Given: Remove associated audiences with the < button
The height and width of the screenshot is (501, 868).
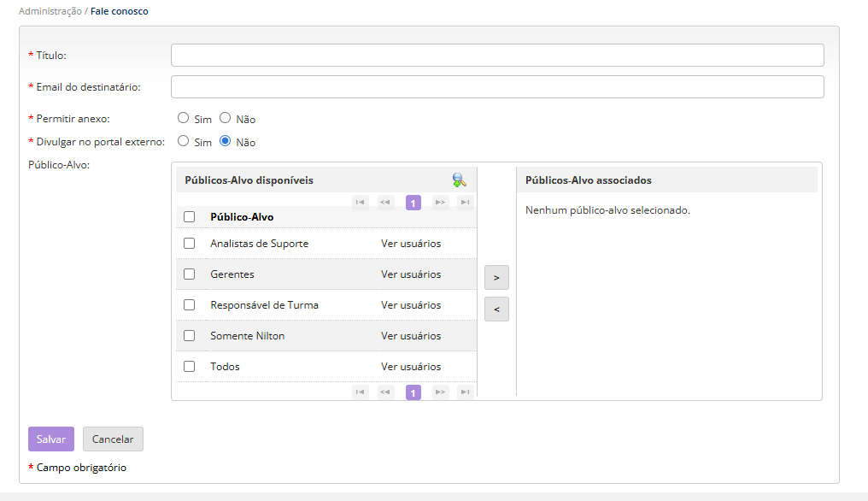Looking at the screenshot, I should coord(496,309).
